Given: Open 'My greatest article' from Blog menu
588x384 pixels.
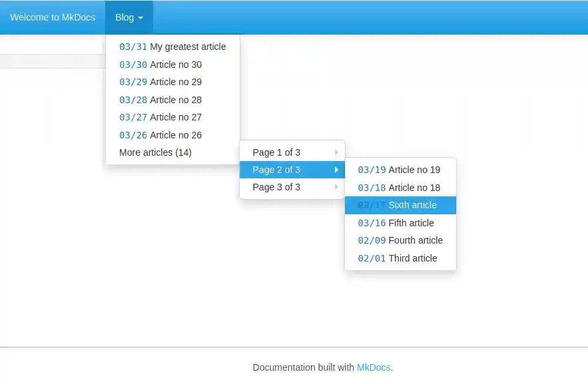Looking at the screenshot, I should [172, 47].
